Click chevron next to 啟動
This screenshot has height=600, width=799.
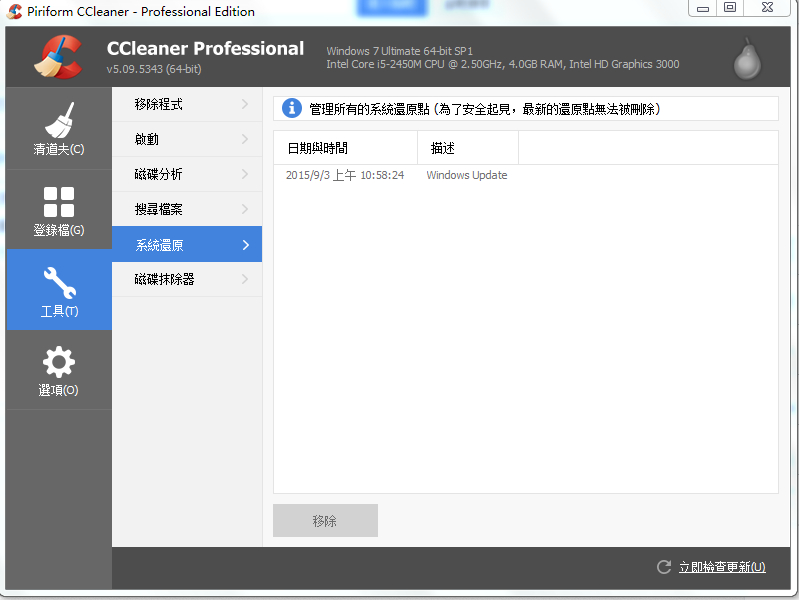coord(245,139)
